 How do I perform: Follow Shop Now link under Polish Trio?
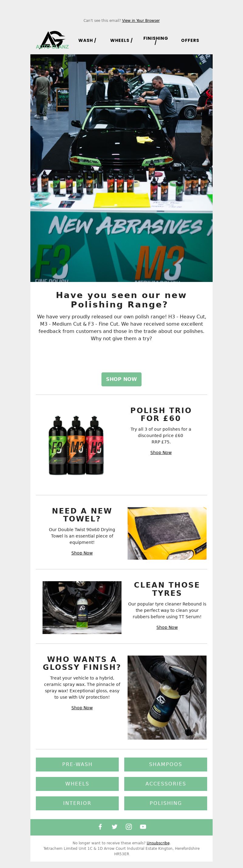pos(161,452)
